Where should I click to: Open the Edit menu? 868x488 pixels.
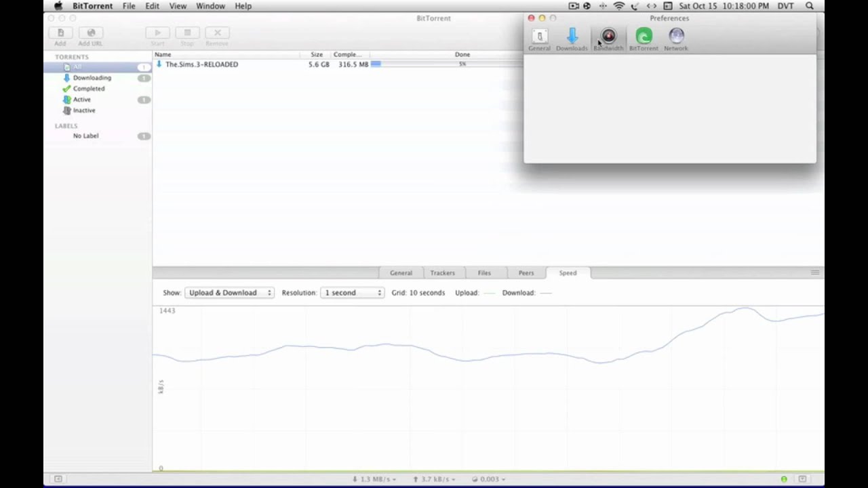(x=152, y=6)
